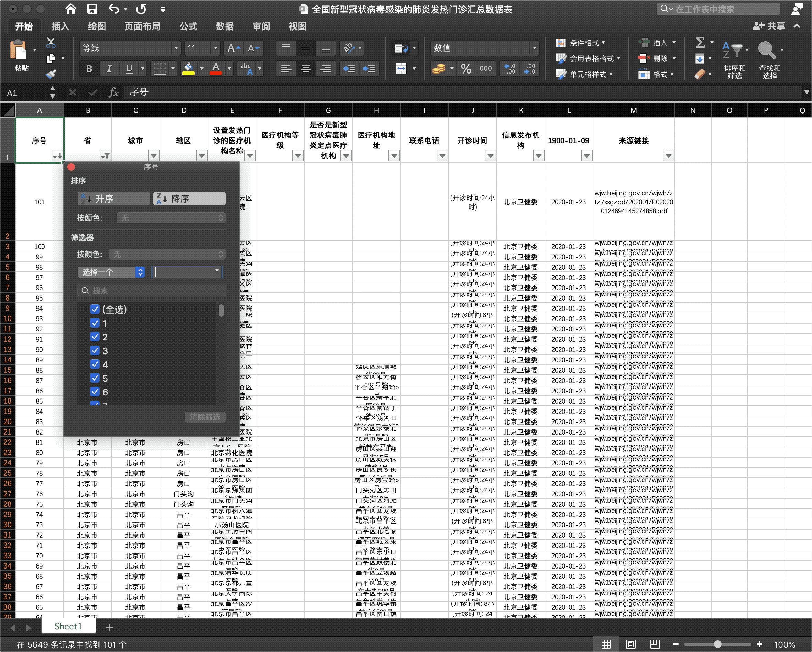Click the undo arrow icon
The height and width of the screenshot is (652, 812).
(114, 9)
